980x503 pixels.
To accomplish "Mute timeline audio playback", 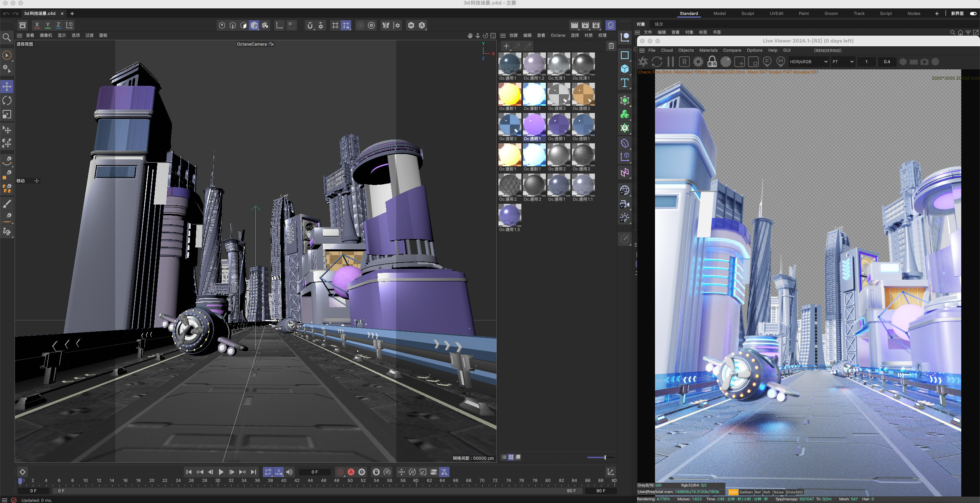I will pyautogui.click(x=289, y=472).
